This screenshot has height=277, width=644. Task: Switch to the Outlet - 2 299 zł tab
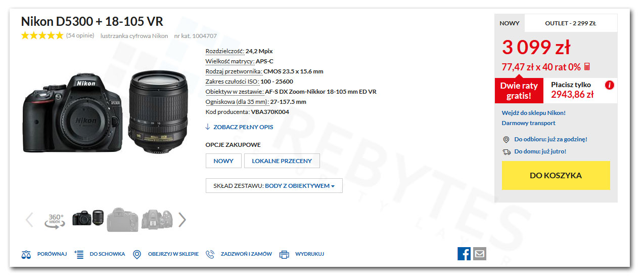[x=571, y=23]
